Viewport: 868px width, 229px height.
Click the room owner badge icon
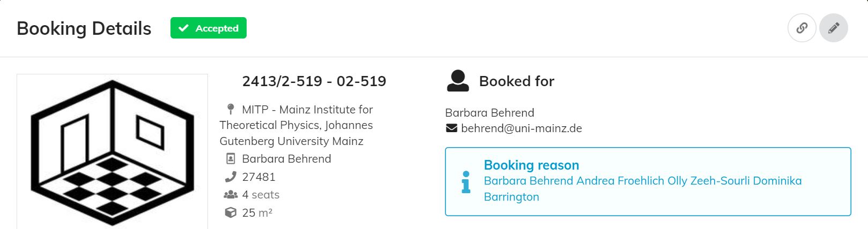click(231, 159)
